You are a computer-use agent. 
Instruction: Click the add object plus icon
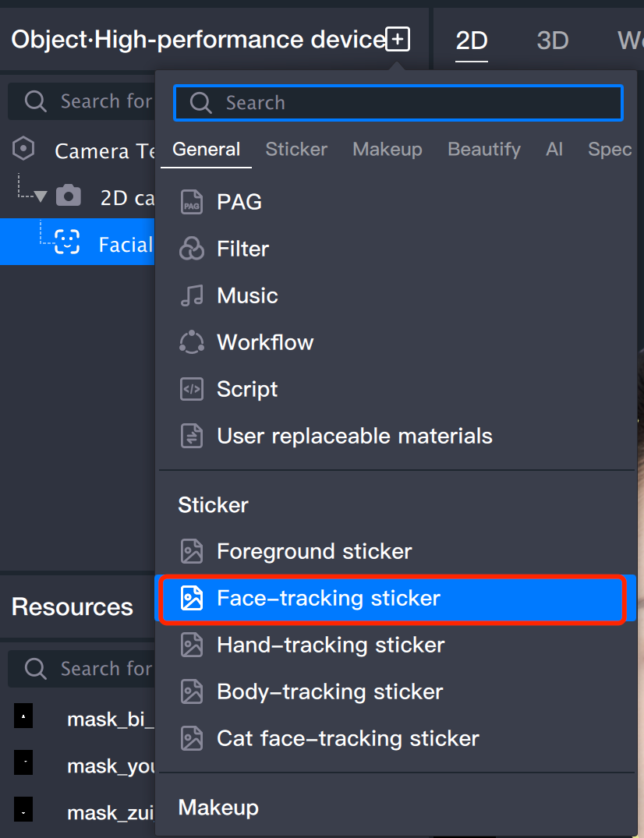(398, 39)
